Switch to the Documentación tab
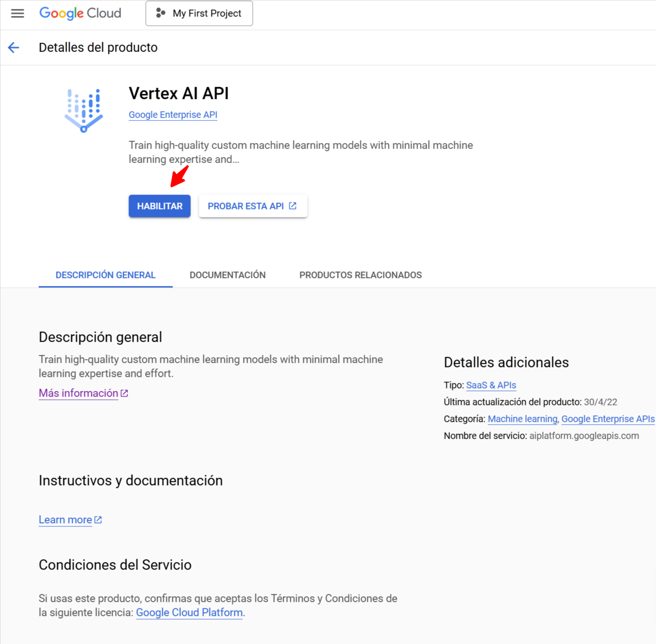 click(x=227, y=275)
